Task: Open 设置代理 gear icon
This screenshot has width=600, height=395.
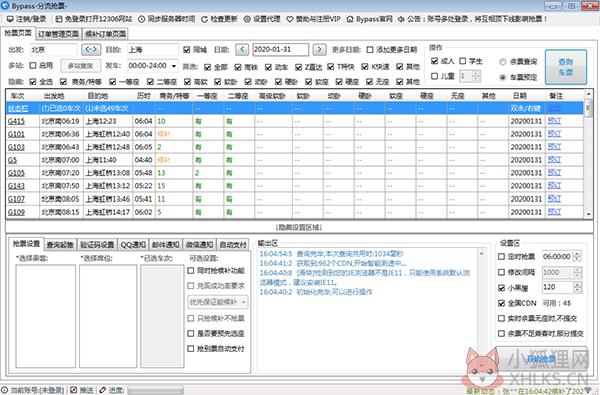Action: 247,19
